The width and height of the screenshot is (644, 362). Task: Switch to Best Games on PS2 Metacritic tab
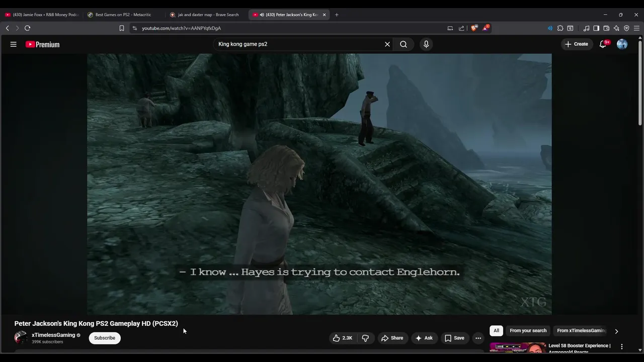123,15
